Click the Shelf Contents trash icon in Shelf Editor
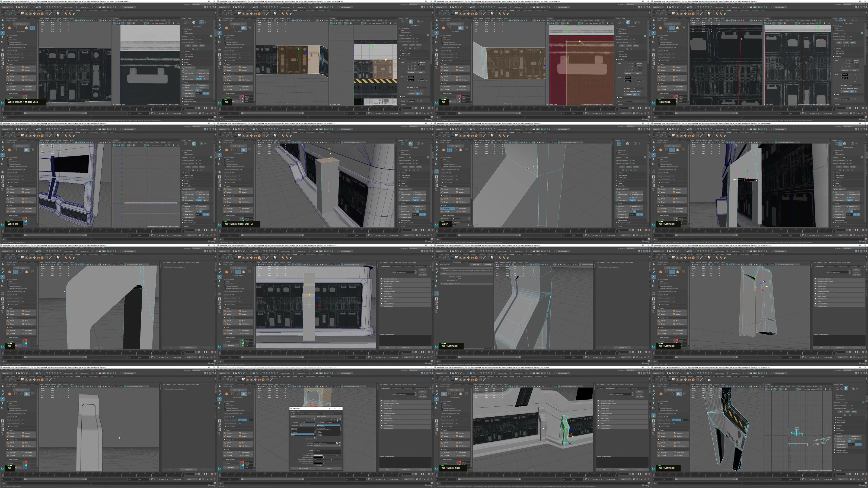Viewport: 868px width, 488px height. 340,419
